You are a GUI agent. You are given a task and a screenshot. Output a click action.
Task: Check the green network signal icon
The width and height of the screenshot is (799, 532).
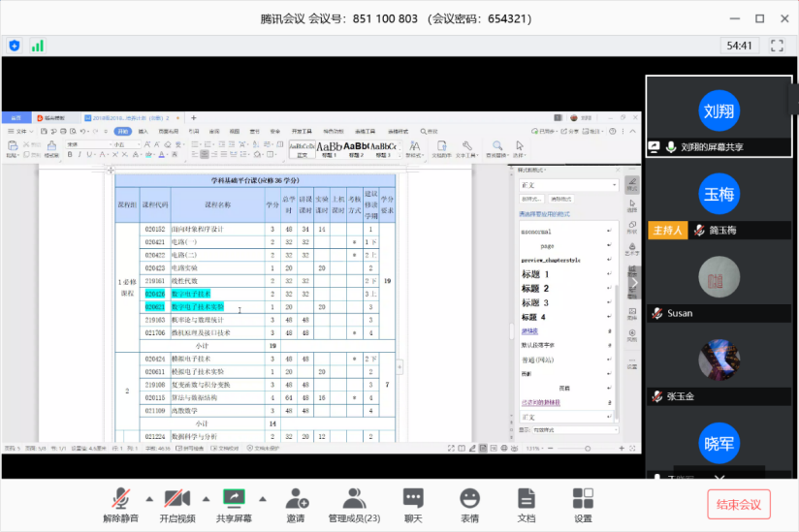click(38, 46)
